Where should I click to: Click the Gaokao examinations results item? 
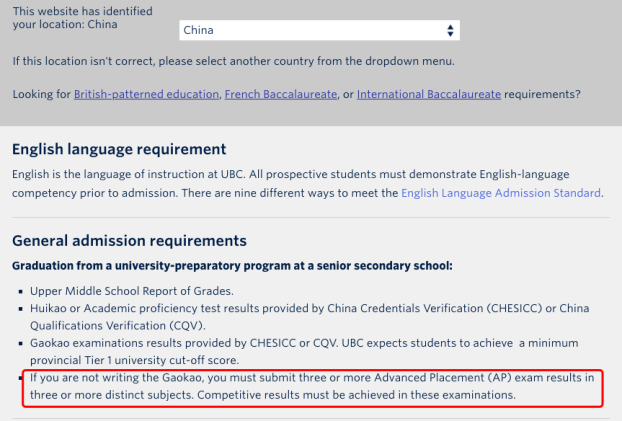[304, 351]
